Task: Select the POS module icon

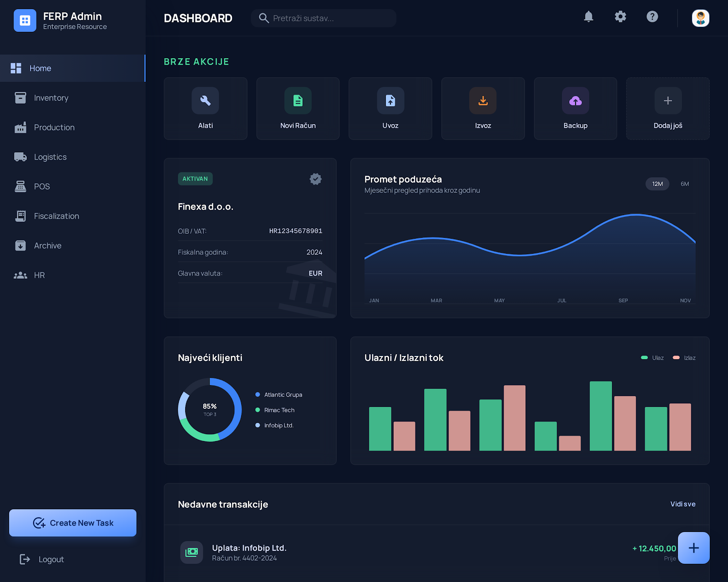Action: 20,186
